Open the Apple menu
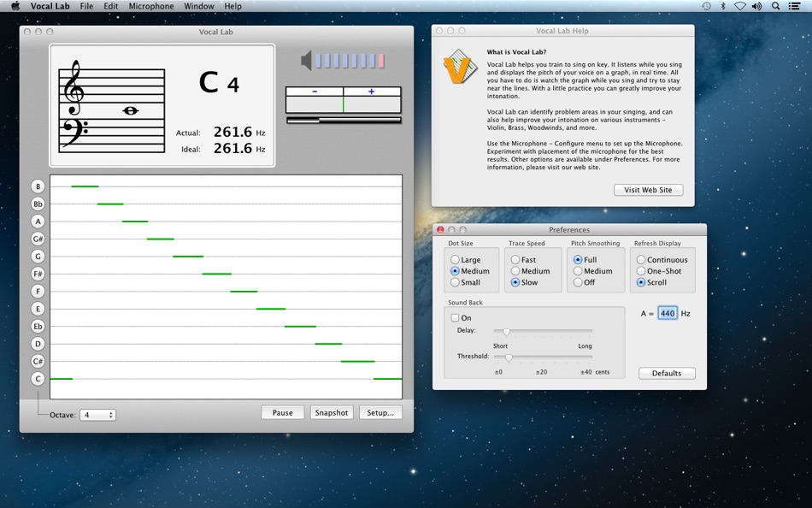This screenshot has width=812, height=508. pos(15,6)
